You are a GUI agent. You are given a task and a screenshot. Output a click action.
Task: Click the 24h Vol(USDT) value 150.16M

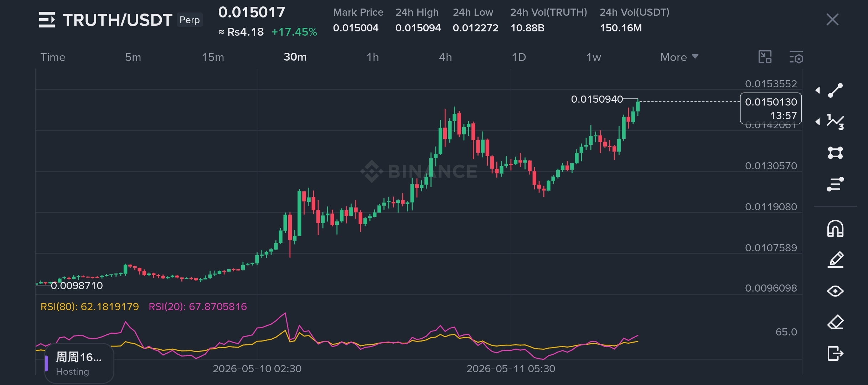tap(621, 28)
